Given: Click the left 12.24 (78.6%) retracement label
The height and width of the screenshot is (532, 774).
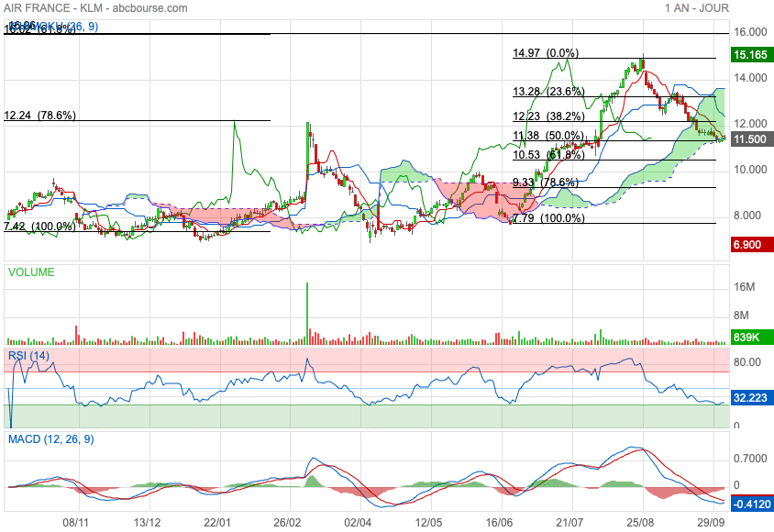Looking at the screenshot, I should click(x=40, y=116).
